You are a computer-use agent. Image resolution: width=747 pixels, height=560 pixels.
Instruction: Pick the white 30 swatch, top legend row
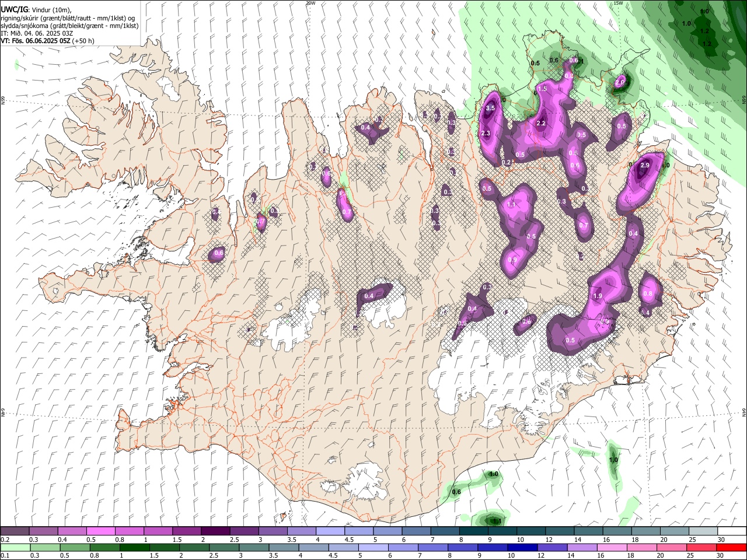(x=732, y=531)
